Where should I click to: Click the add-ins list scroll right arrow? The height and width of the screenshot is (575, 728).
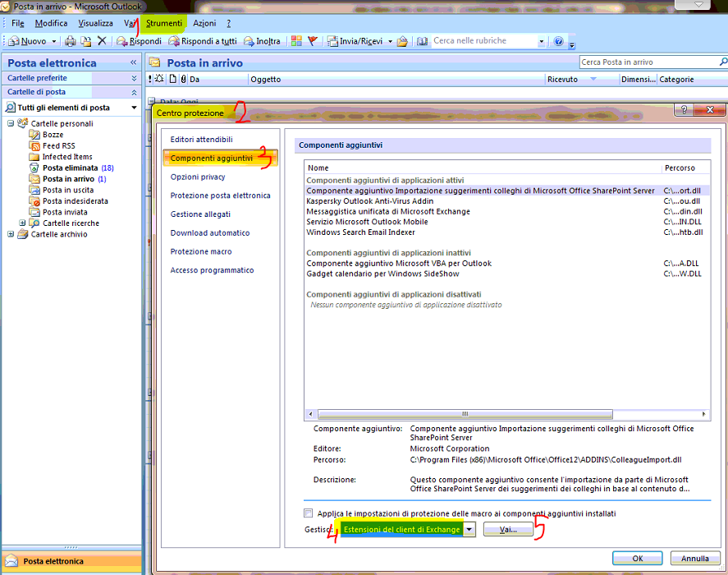point(704,414)
